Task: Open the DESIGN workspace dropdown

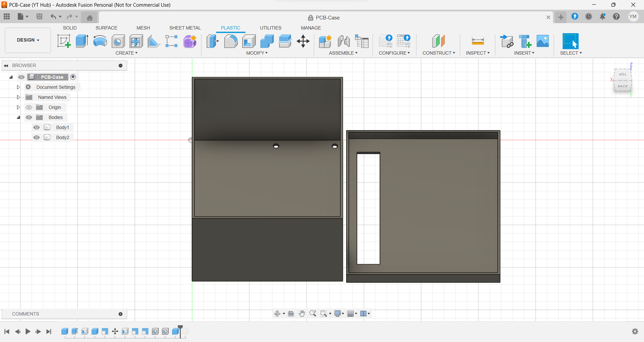Action: point(28,40)
